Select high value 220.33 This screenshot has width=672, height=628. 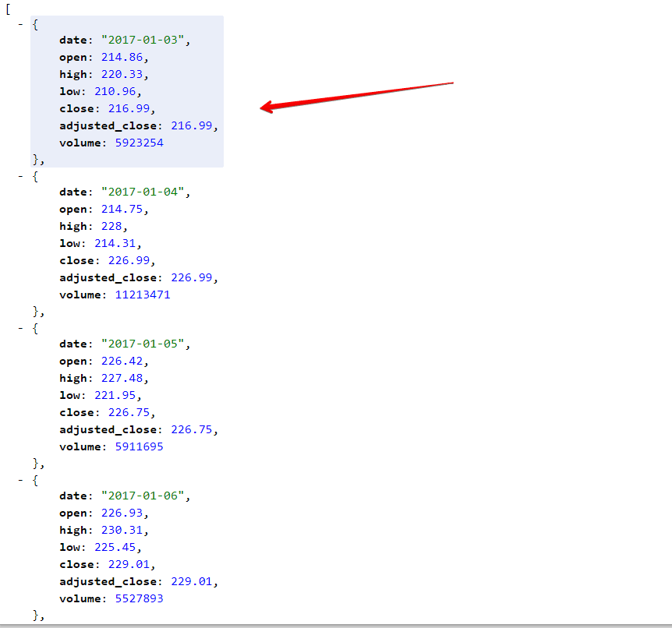122,74
